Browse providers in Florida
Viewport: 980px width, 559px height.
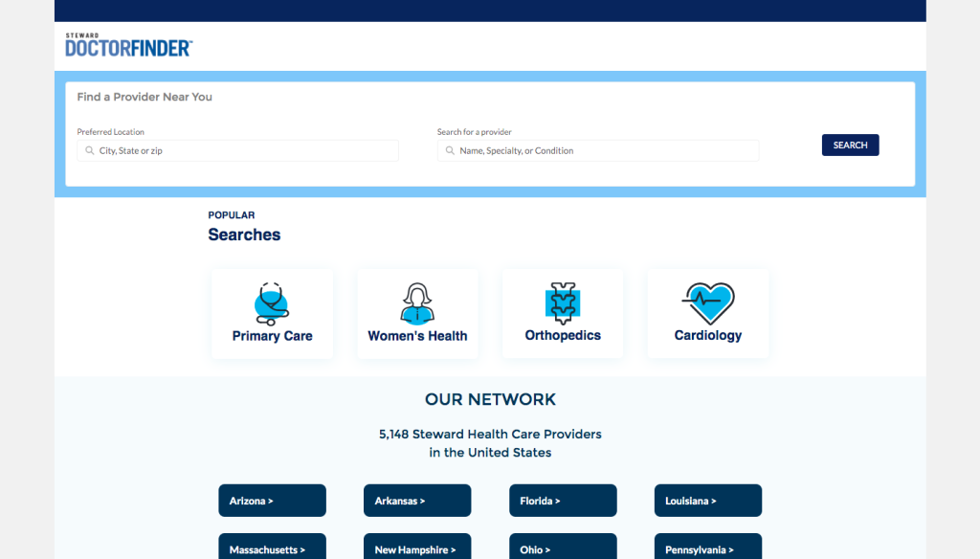pyautogui.click(x=563, y=501)
